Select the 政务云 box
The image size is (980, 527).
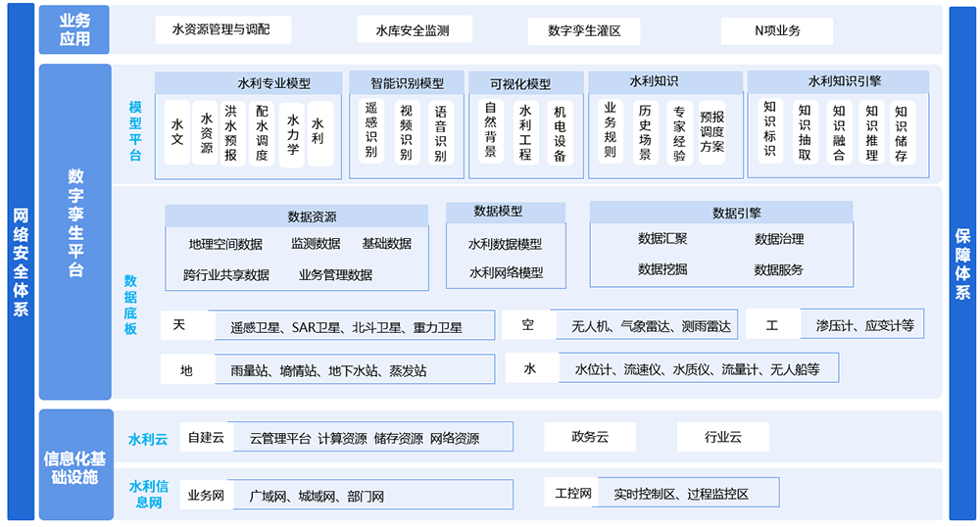pyautogui.click(x=590, y=437)
